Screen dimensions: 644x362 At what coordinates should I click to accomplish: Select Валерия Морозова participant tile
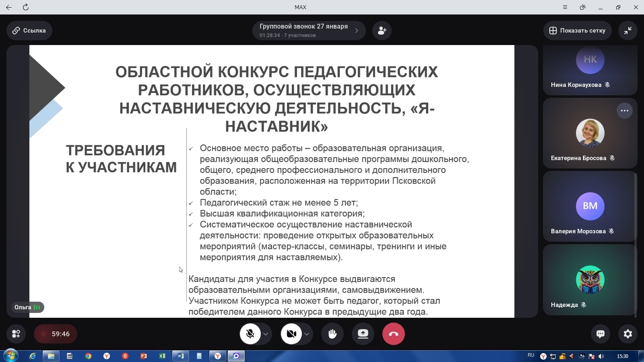tap(590, 207)
